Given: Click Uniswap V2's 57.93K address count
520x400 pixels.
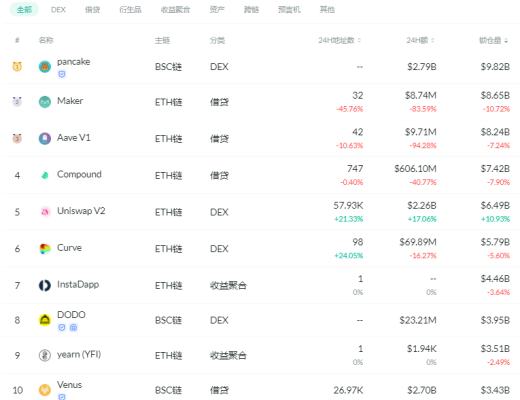Looking at the screenshot, I should point(348,205).
